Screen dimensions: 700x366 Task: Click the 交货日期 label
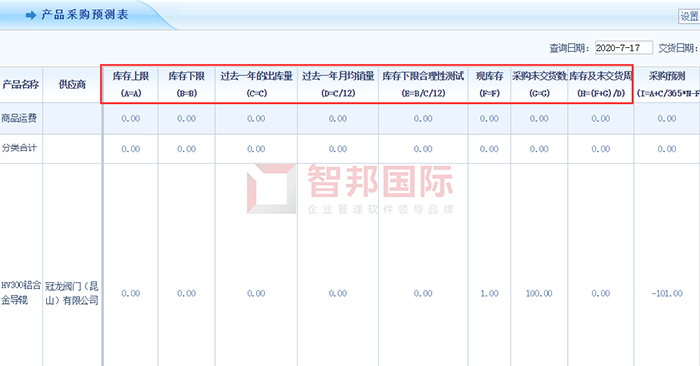pos(678,48)
